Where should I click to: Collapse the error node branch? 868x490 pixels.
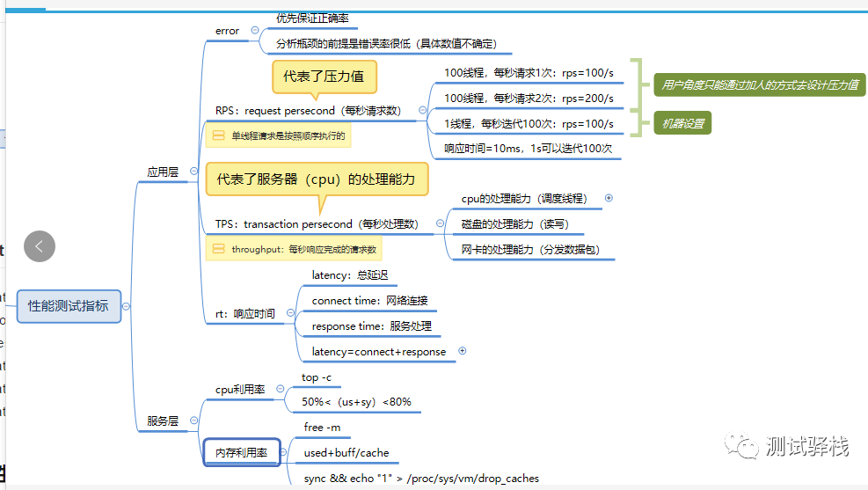[255, 31]
